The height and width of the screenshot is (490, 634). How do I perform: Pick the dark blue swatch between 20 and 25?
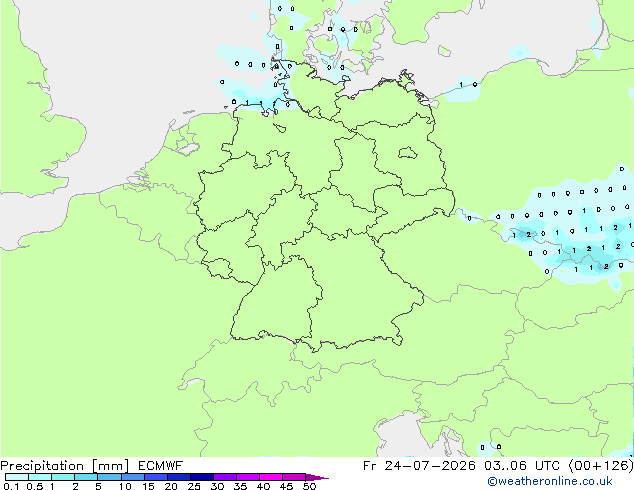[179, 477]
